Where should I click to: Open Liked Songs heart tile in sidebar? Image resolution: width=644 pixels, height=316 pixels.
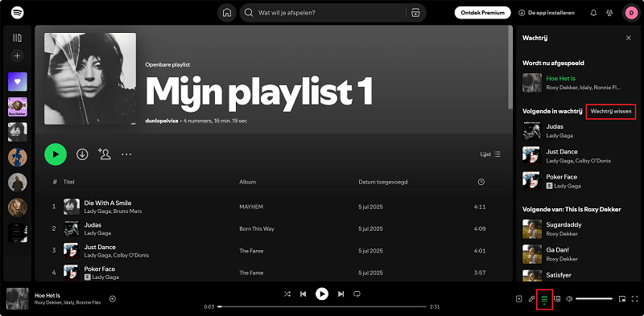18,82
